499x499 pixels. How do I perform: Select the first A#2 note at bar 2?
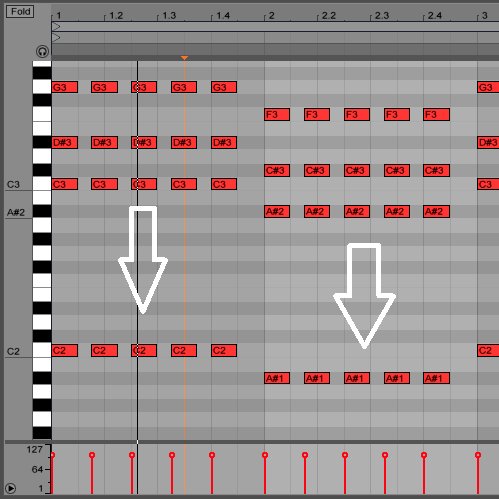(x=277, y=212)
